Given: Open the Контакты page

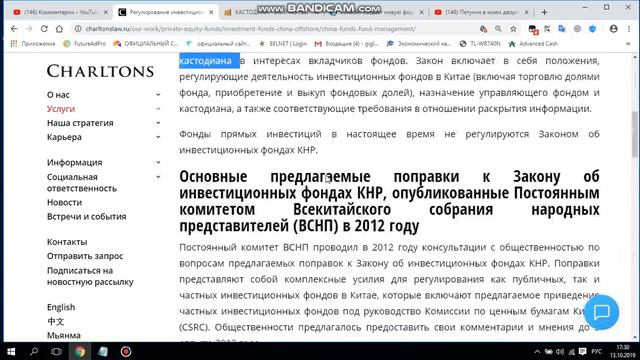Looking at the screenshot, I should click(x=67, y=242).
